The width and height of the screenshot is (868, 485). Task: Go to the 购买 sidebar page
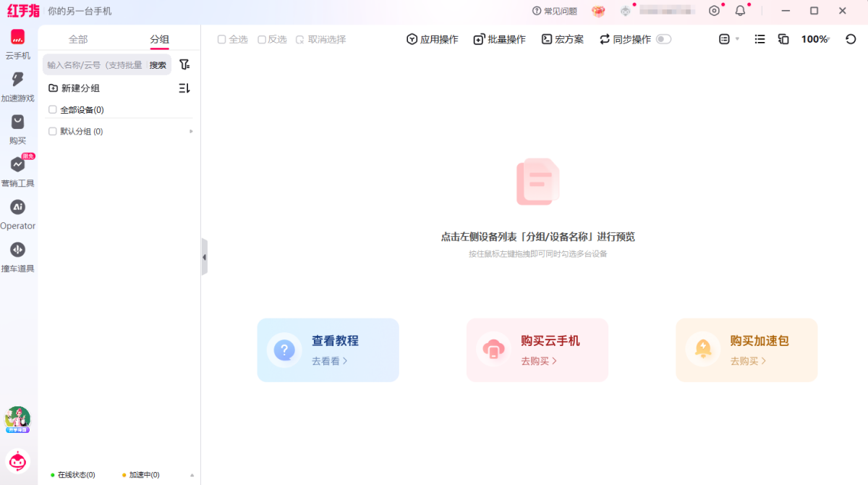point(17,130)
